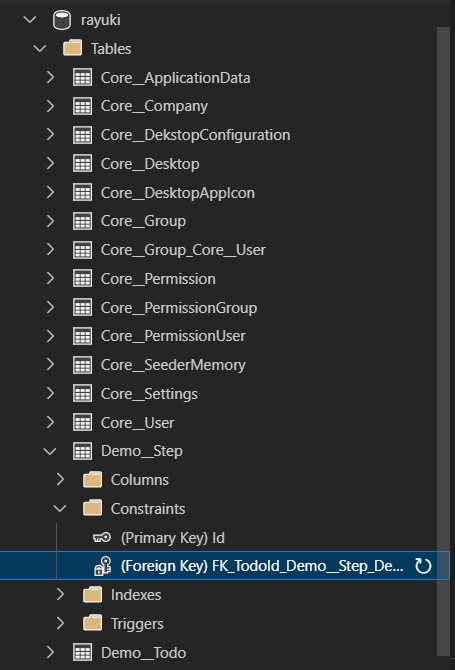
Task: Click the Core__Company table icon
Action: (x=82, y=106)
